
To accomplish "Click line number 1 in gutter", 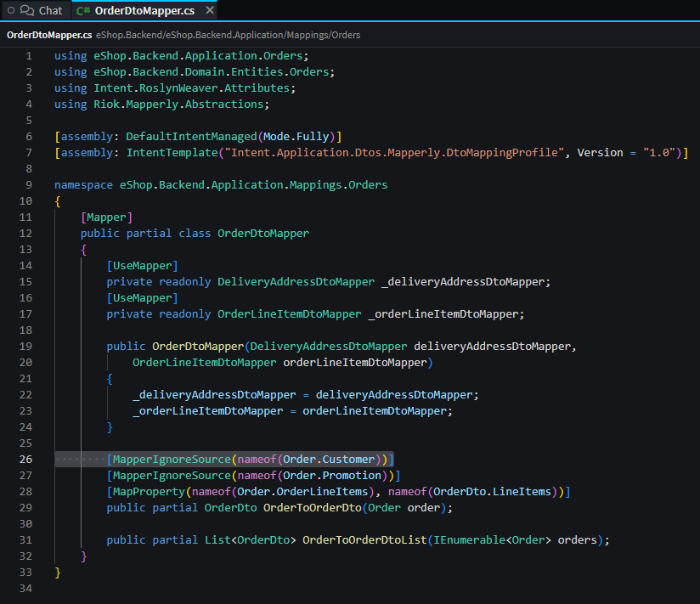I will point(29,56).
